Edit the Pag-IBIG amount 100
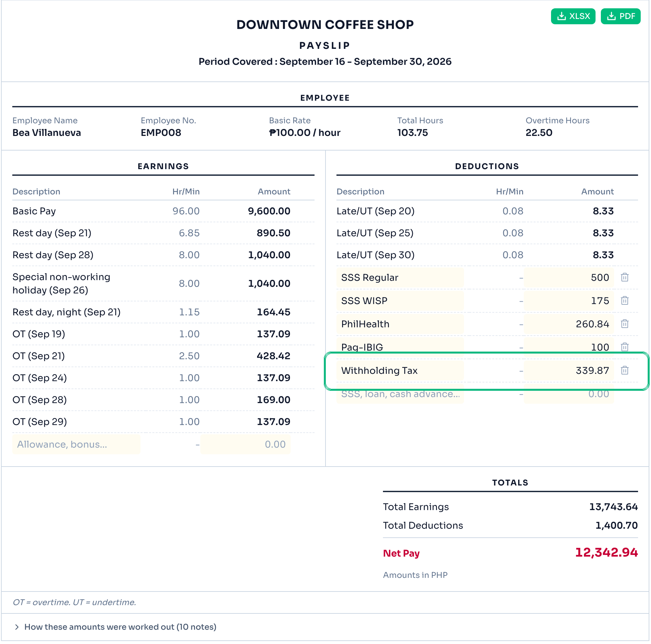The height and width of the screenshot is (644, 651). [x=569, y=347]
